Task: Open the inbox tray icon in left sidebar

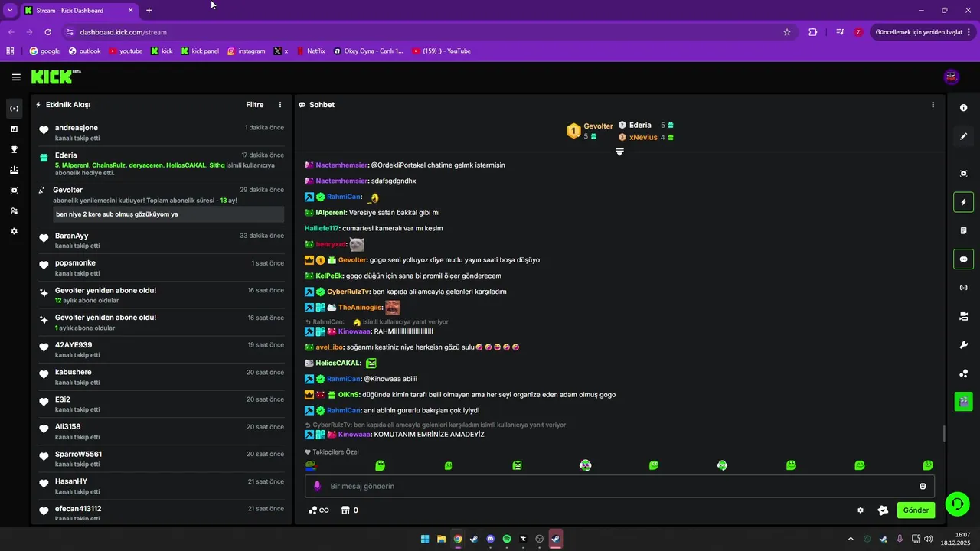Action: 14,170
